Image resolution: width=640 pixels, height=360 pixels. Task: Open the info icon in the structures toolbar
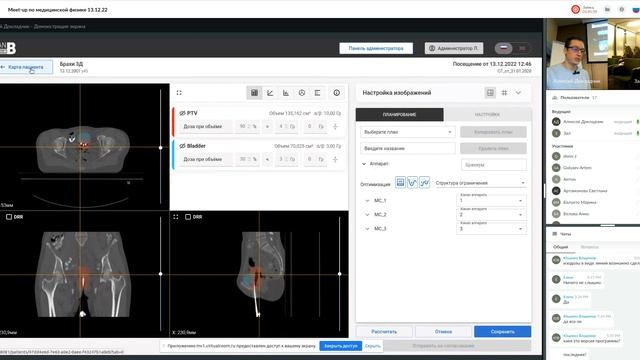tap(336, 93)
